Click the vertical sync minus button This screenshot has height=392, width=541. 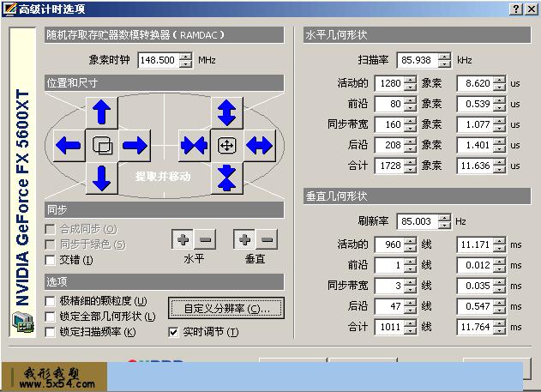point(267,239)
